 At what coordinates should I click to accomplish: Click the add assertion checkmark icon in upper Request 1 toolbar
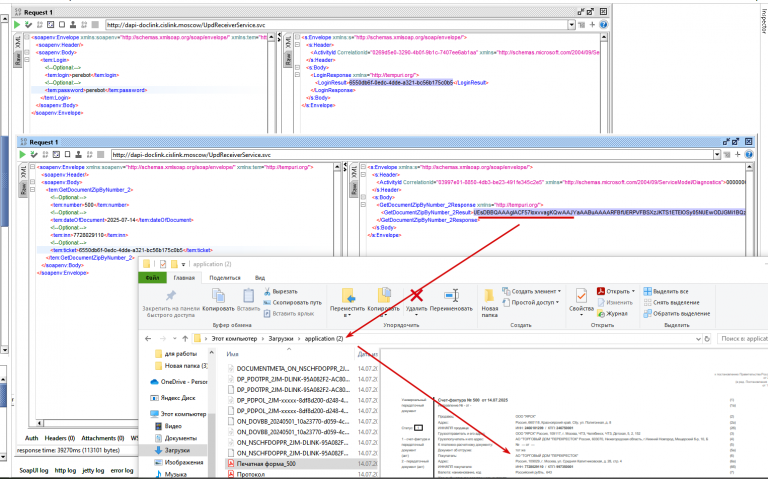tap(28, 24)
